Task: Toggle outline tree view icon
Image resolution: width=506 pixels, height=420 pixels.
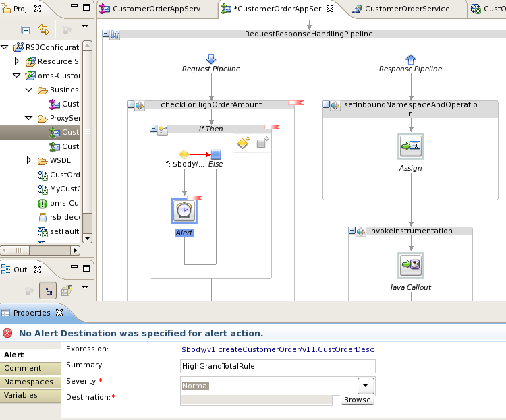Action: click(48, 291)
